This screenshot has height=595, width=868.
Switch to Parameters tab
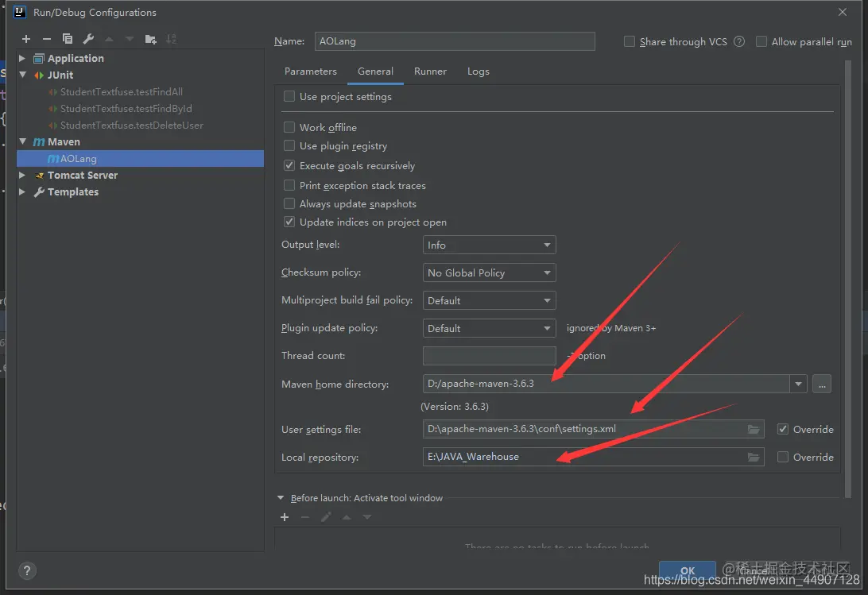(311, 71)
